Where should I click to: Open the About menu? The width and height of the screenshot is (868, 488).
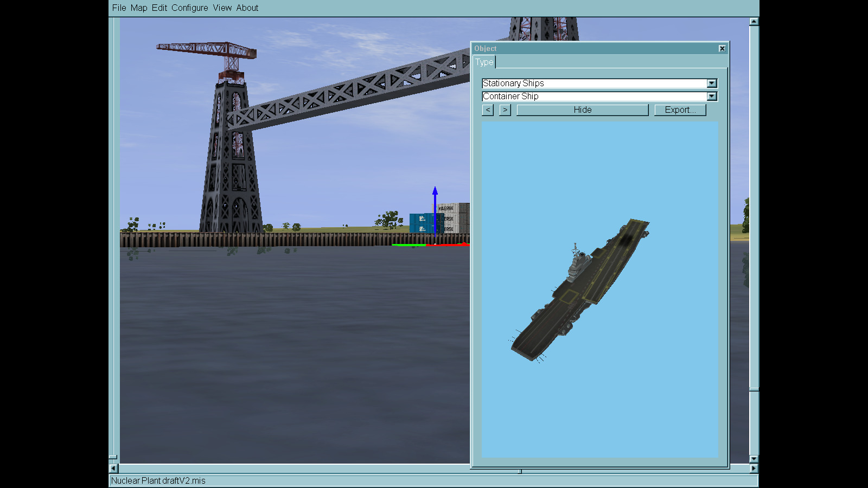pos(247,8)
